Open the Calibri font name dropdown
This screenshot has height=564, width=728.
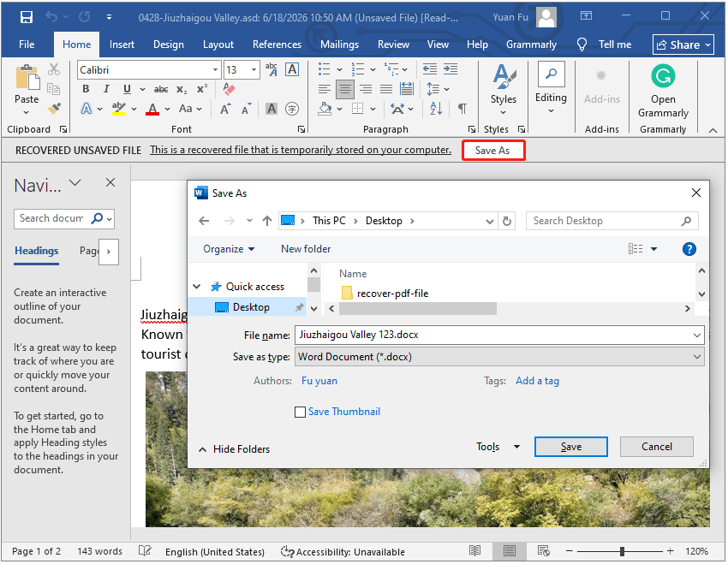(215, 70)
